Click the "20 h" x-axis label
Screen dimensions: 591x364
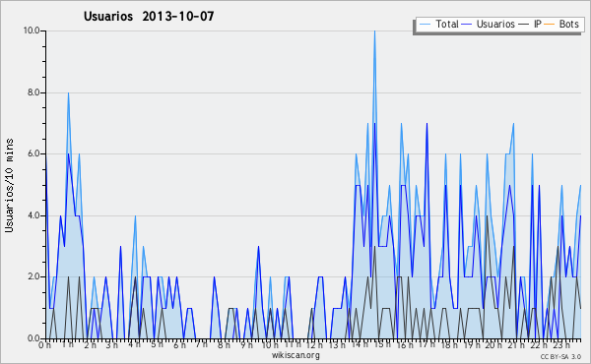point(493,345)
